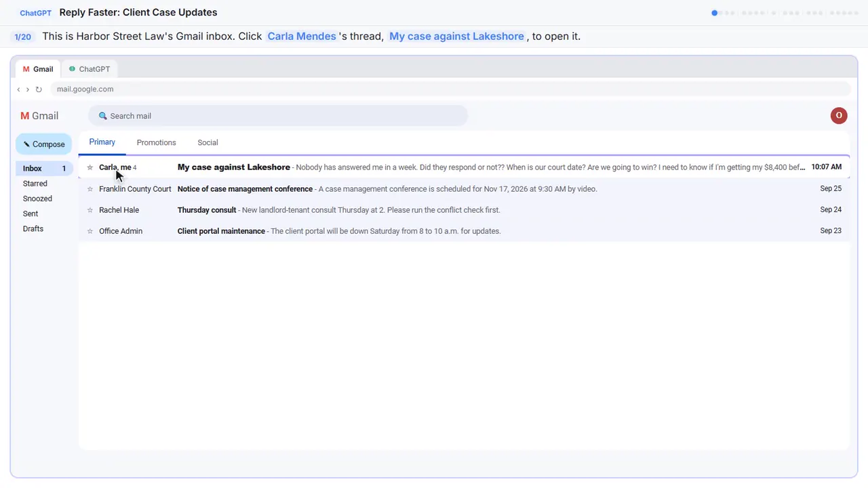This screenshot has height=488, width=868.
Task: Select the Gmail browser tab
Action: (38, 69)
